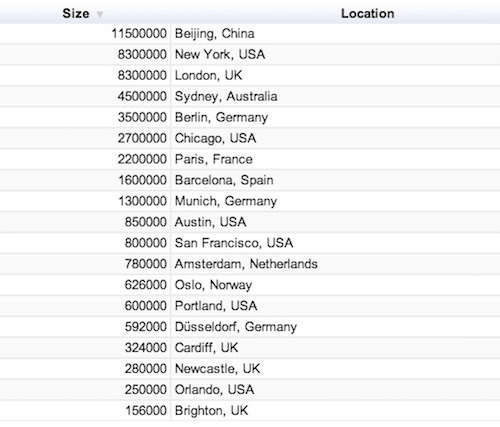The width and height of the screenshot is (500, 427).
Task: Click the Oslo, Norway cell
Action: [x=335, y=285]
